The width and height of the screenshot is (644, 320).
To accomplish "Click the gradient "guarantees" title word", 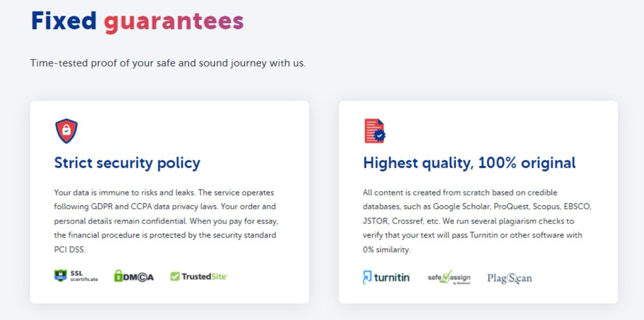I will (174, 21).
